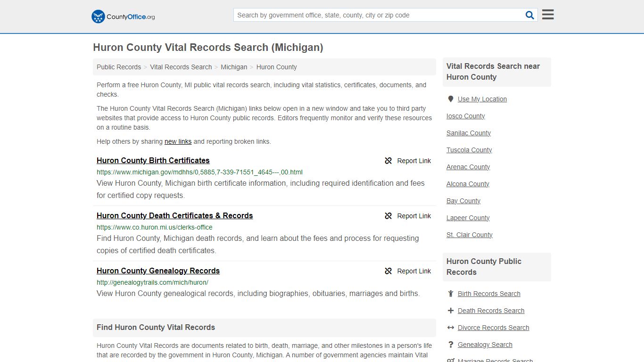Click the search magnifier icon
The image size is (644, 362).
point(530,15)
